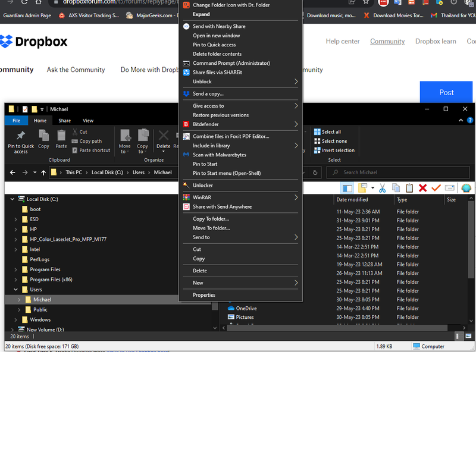
Task: Click the file list vertical scrollbar
Action: pyautogui.click(x=471, y=240)
